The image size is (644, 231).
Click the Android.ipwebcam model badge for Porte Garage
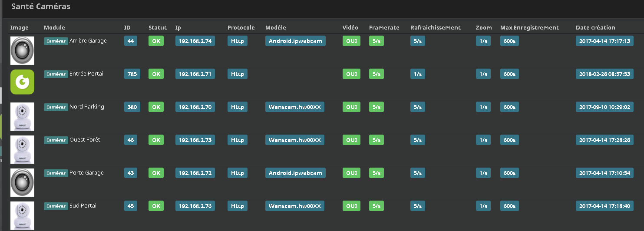295,173
